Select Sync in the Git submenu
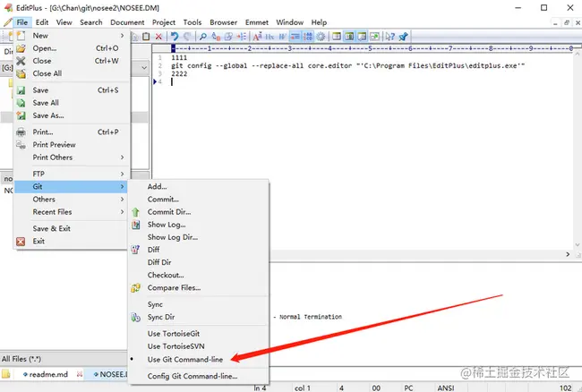Image resolution: width=582 pixels, height=392 pixels. pos(199,304)
